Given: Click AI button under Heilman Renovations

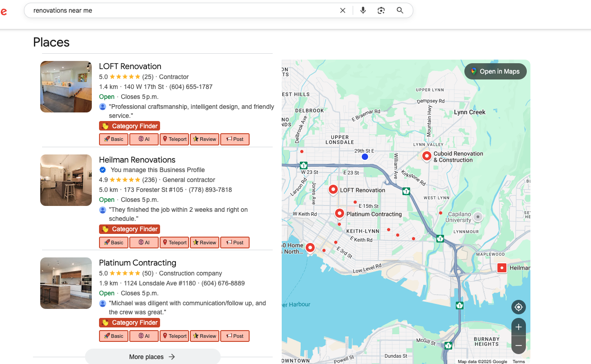Looking at the screenshot, I should point(144,243).
